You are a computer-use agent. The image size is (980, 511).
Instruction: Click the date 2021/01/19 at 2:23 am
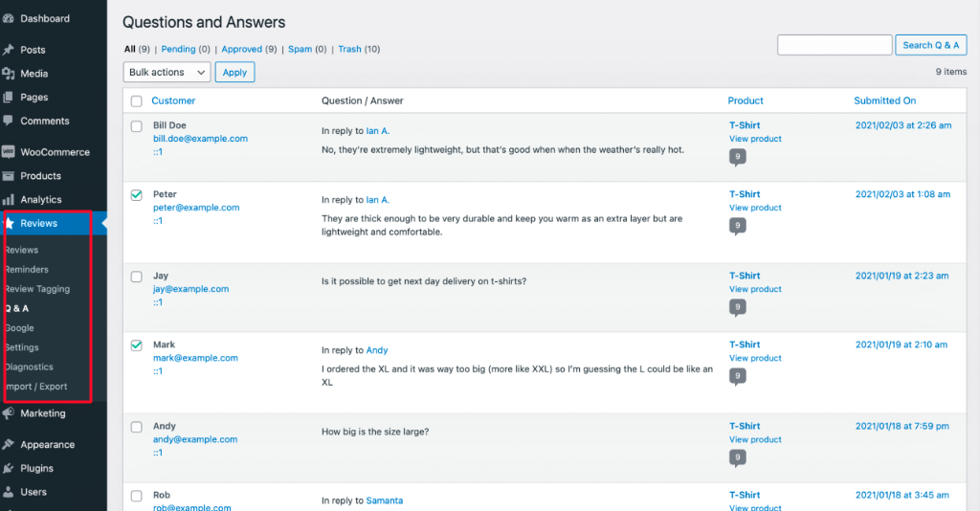click(x=902, y=276)
